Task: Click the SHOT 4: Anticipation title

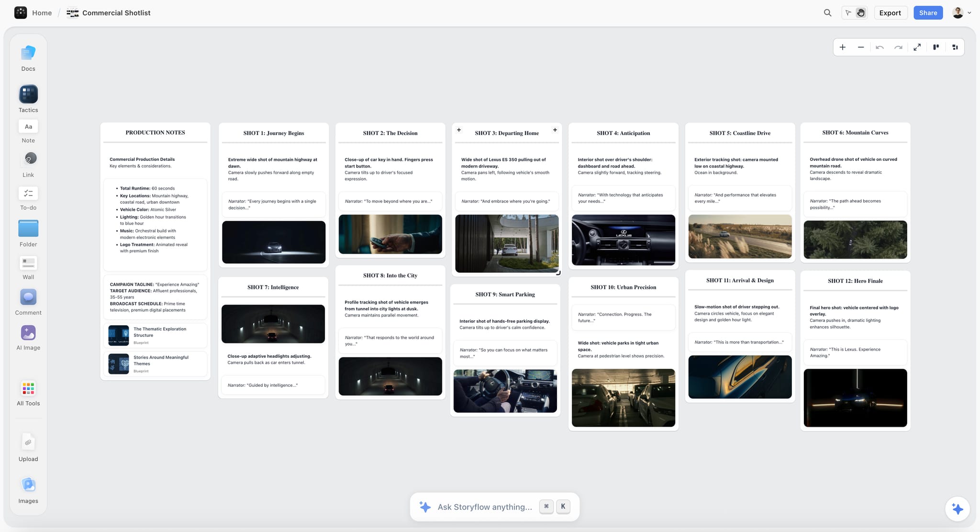Action: [x=624, y=133]
